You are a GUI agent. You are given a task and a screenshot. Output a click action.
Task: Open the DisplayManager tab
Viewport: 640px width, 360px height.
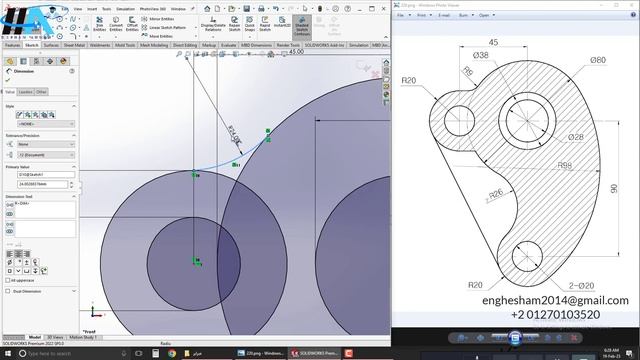coord(63,61)
